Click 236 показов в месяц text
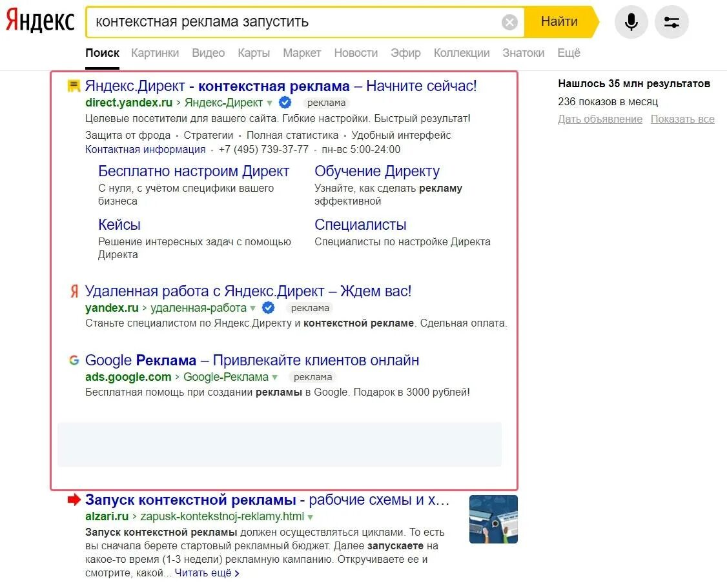The image size is (727, 588). [x=608, y=101]
